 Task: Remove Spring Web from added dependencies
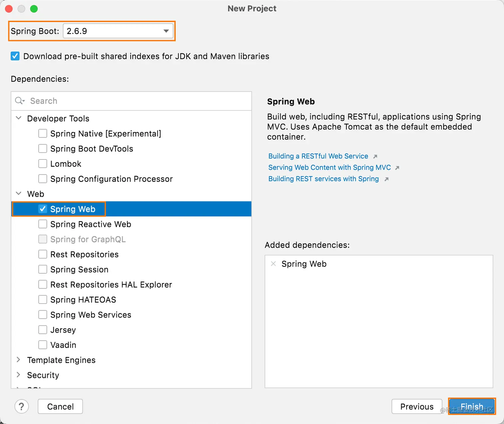coord(273,264)
